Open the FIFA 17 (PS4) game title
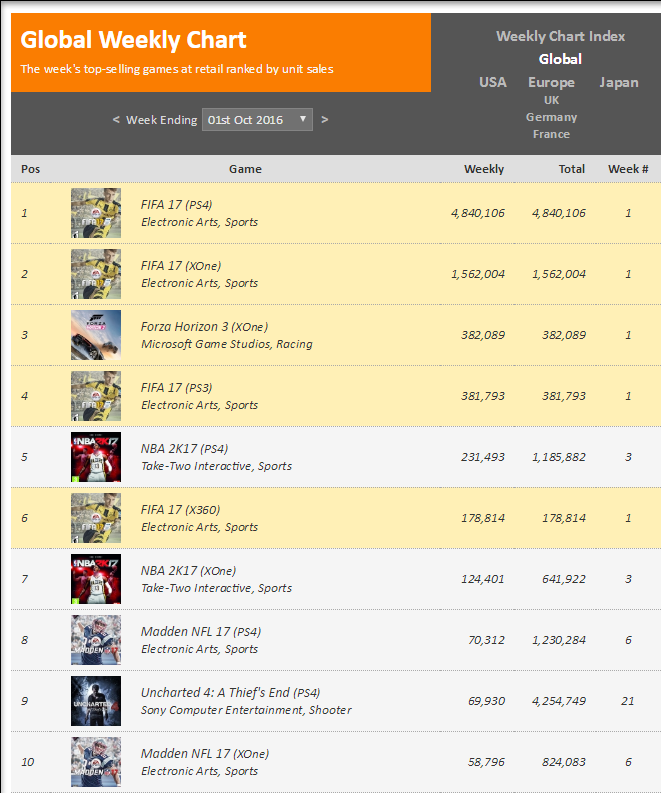This screenshot has height=793, width=661. pyautogui.click(x=177, y=205)
